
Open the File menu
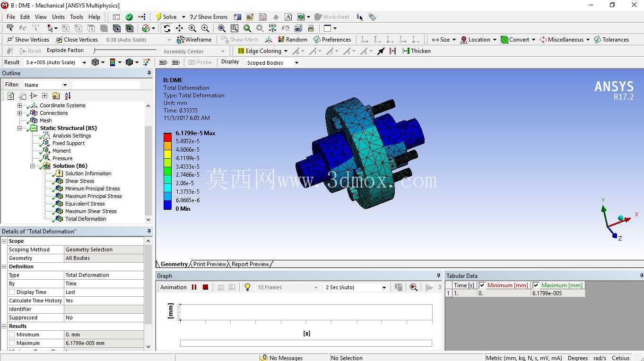tap(11, 17)
